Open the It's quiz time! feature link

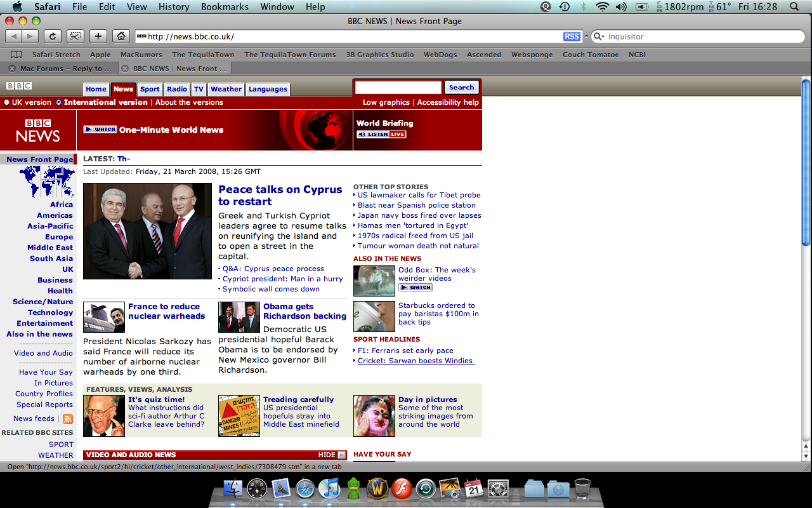pos(156,399)
